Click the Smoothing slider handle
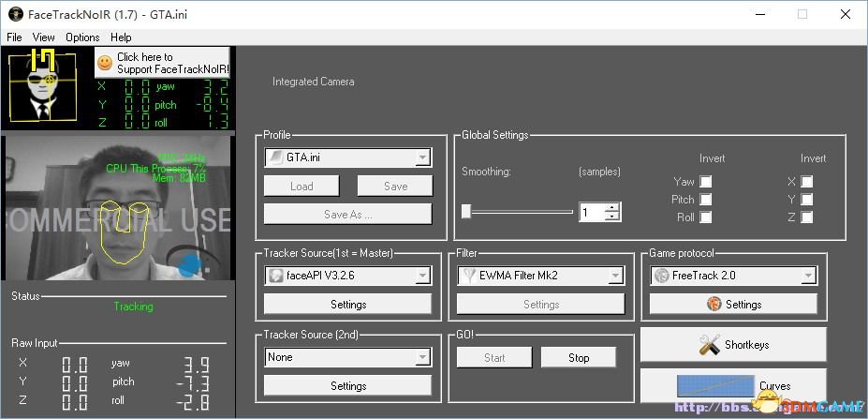Image resolution: width=868 pixels, height=419 pixels. [466, 212]
